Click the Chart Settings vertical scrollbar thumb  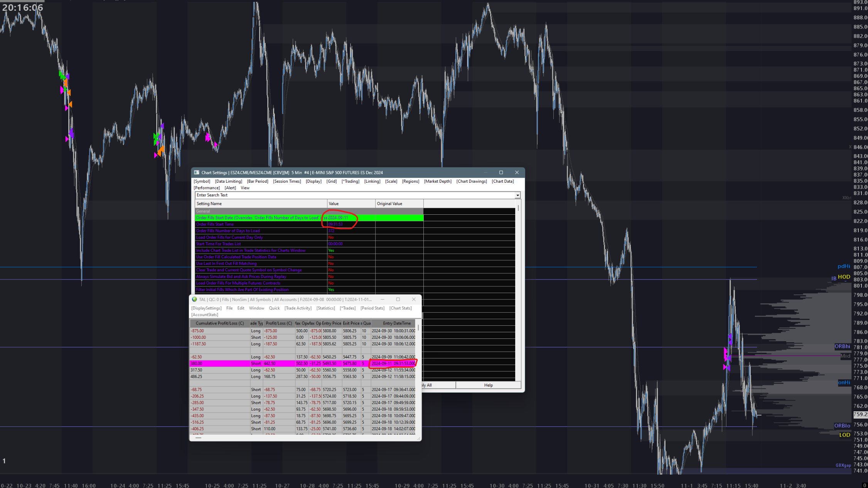(x=518, y=208)
